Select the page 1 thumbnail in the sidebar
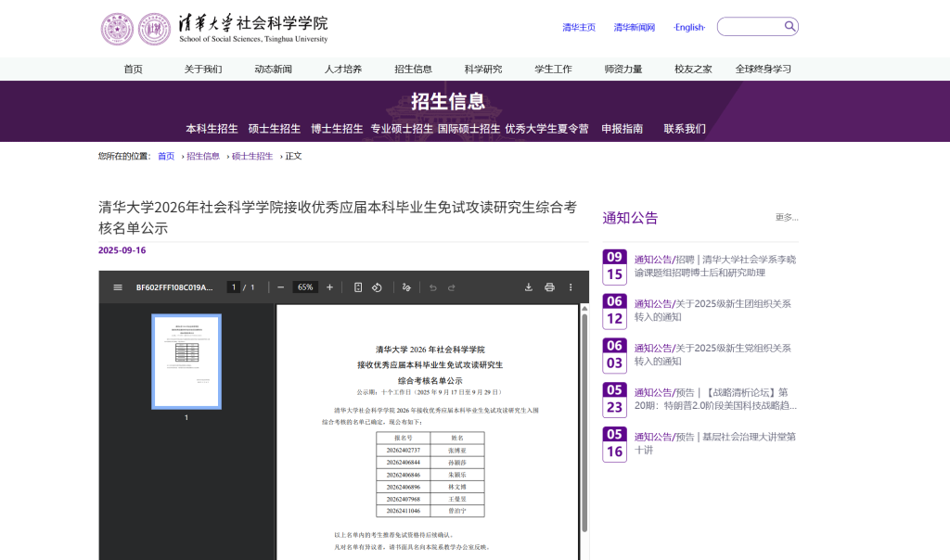Image resolution: width=950 pixels, height=560 pixels. [186, 362]
